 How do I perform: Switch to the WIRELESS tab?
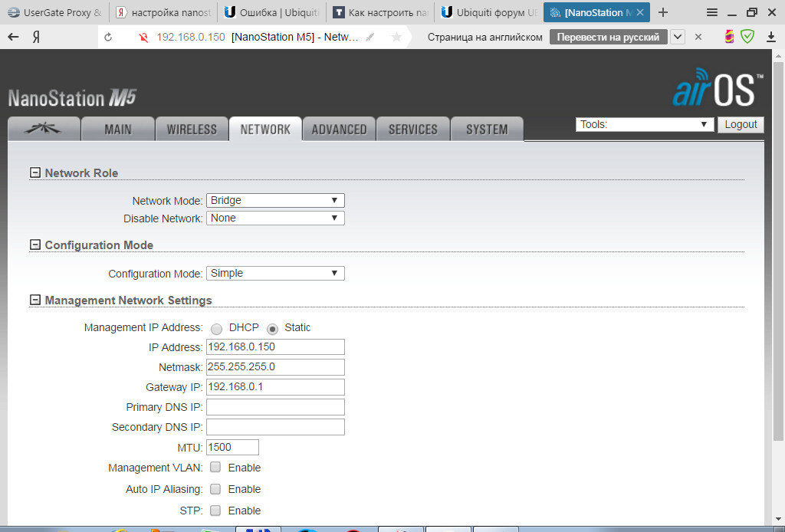coord(192,129)
